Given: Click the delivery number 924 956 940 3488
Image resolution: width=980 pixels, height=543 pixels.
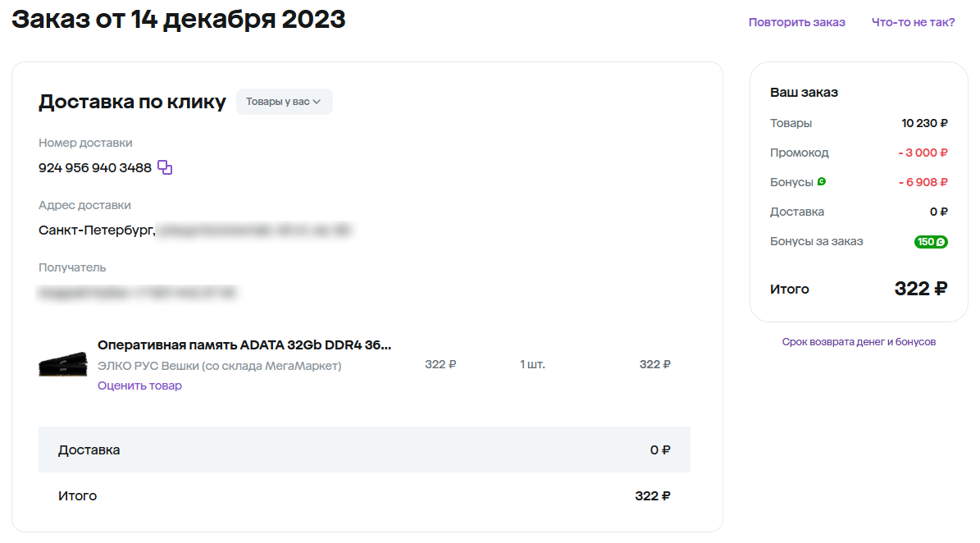Looking at the screenshot, I should click(x=95, y=167).
